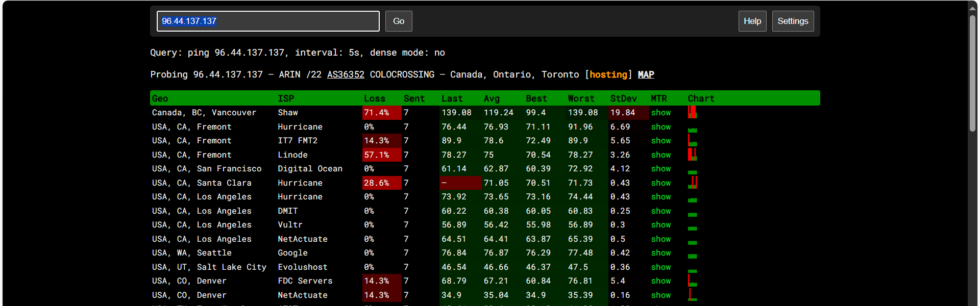Click the Vancouver Shaw latency chart
980x306 pixels.
pos(692,113)
